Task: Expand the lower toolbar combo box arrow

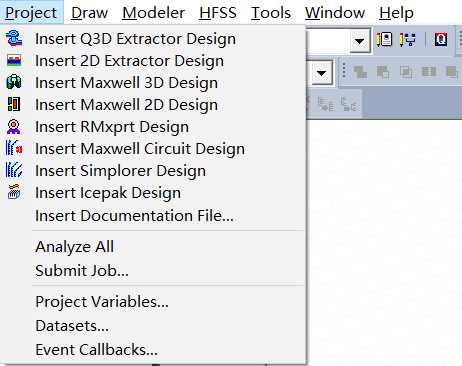Action: (x=321, y=73)
